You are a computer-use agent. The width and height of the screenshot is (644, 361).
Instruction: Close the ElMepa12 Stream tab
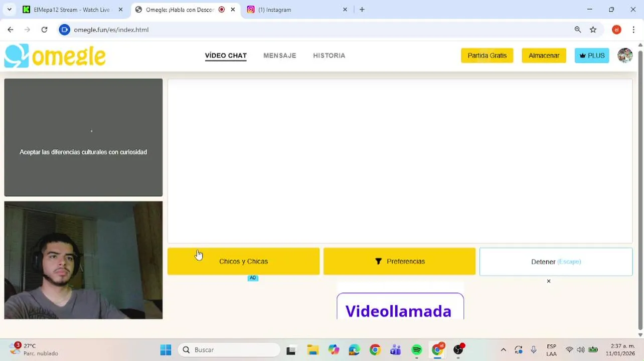(x=120, y=10)
